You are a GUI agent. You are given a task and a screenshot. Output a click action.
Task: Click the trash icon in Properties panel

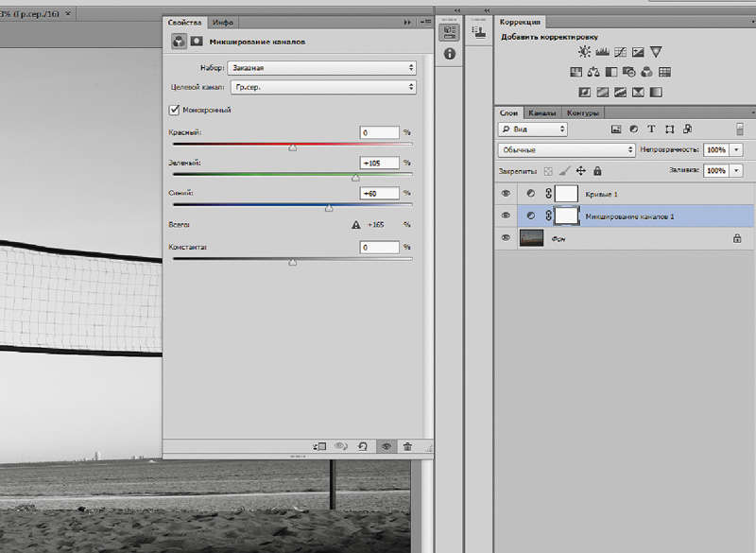(407, 446)
